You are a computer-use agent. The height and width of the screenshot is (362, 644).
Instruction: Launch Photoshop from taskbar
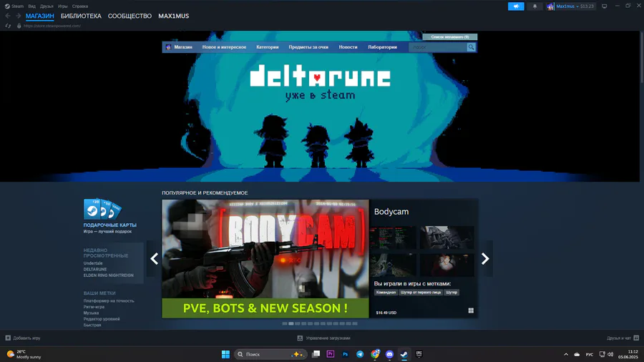(345, 354)
